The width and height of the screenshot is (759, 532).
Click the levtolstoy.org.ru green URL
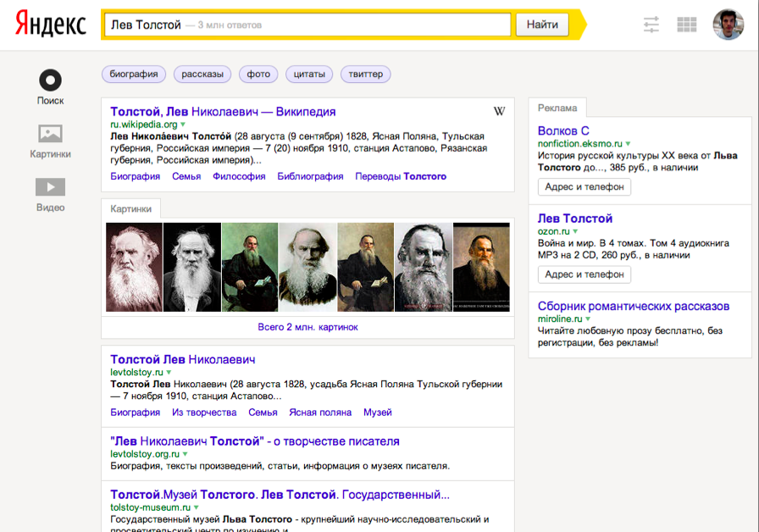145,454
